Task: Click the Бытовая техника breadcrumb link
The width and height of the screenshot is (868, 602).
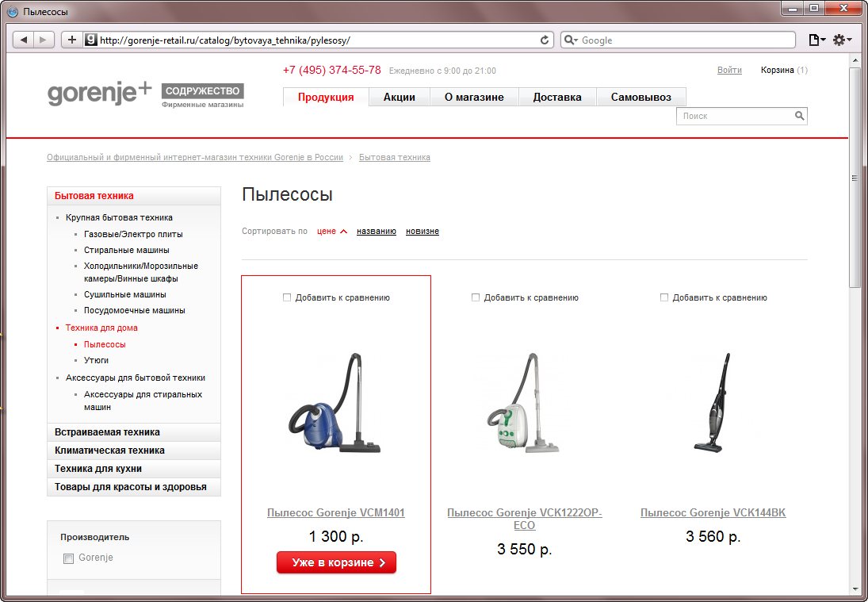Action: 394,157
